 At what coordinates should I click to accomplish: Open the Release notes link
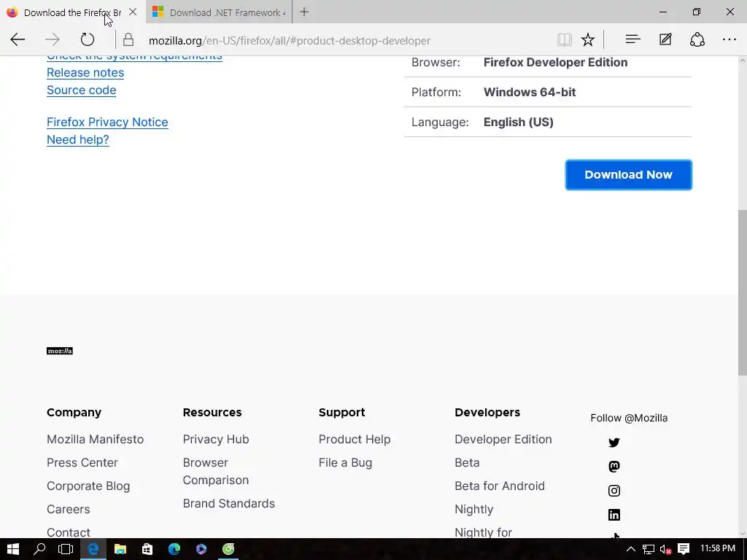pyautogui.click(x=85, y=73)
